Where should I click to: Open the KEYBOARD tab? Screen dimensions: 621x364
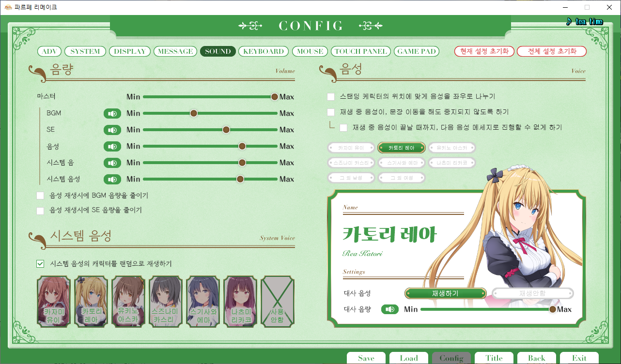point(264,51)
